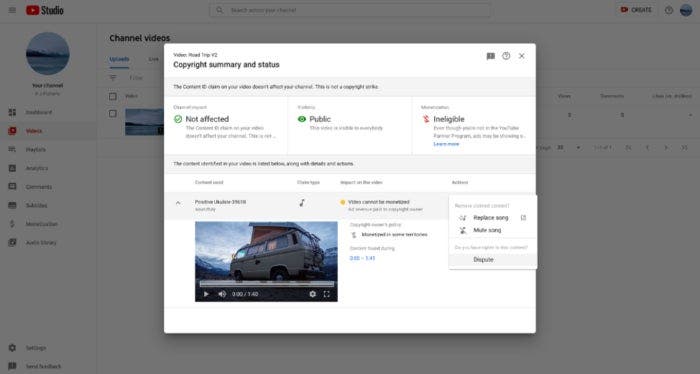Go to next page of videos

click(666, 148)
